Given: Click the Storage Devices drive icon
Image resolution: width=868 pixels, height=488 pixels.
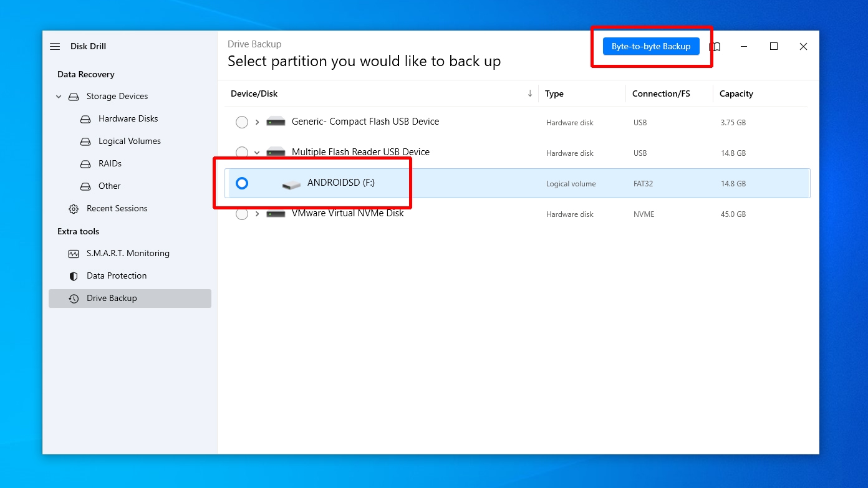Looking at the screenshot, I should click(74, 97).
